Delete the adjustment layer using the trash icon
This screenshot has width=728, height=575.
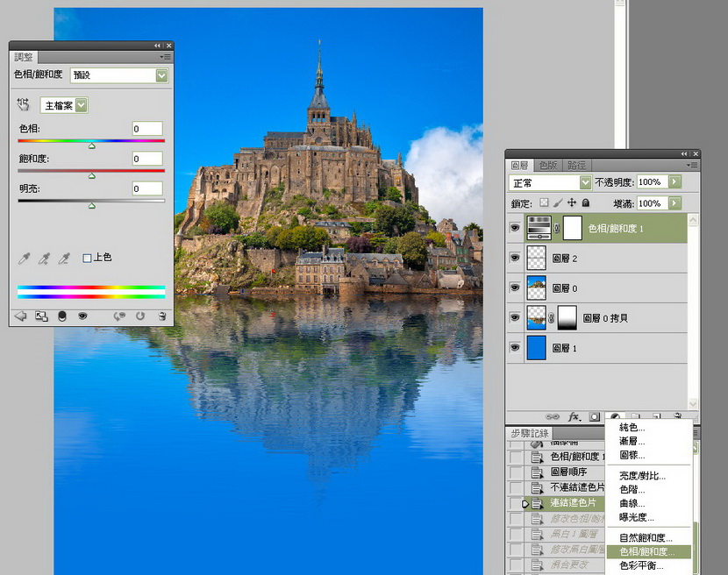pyautogui.click(x=162, y=316)
